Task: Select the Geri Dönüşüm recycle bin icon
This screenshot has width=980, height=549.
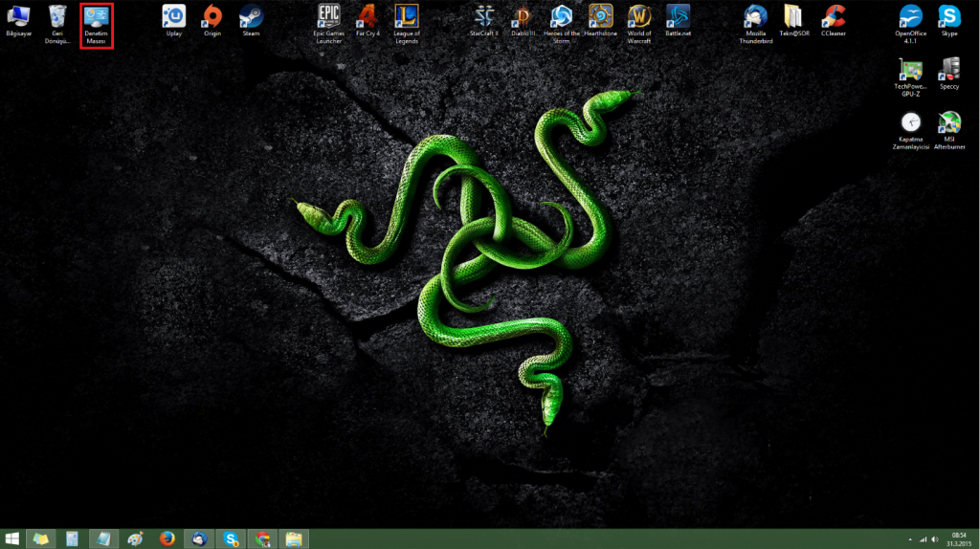Action: tap(57, 17)
